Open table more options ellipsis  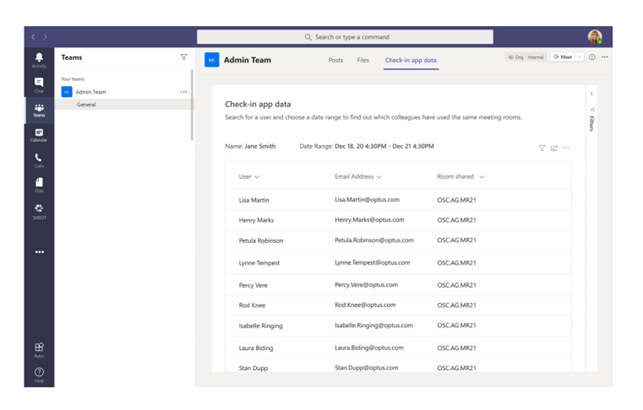(x=566, y=148)
